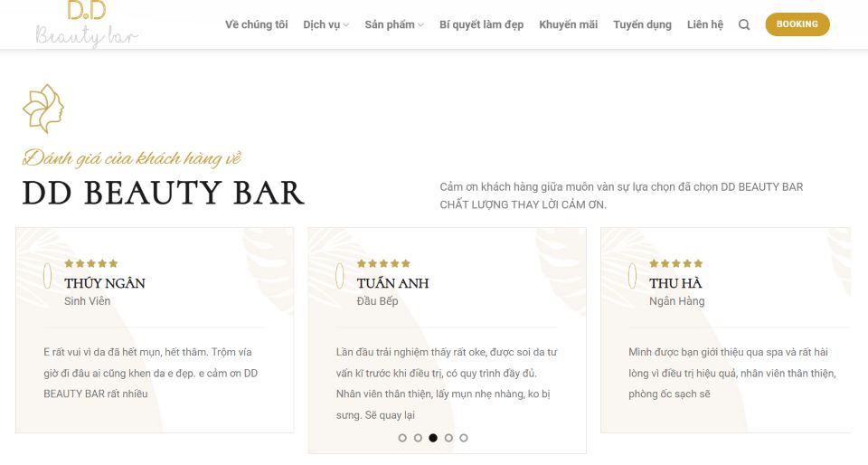Viewport: 868px width, 465px height.
Task: Click Thu Hà's avatar placeholder
Action: (632, 276)
